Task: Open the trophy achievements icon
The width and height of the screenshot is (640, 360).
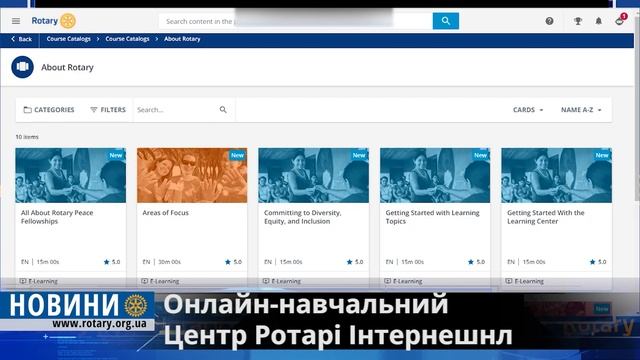Action: coord(578,21)
